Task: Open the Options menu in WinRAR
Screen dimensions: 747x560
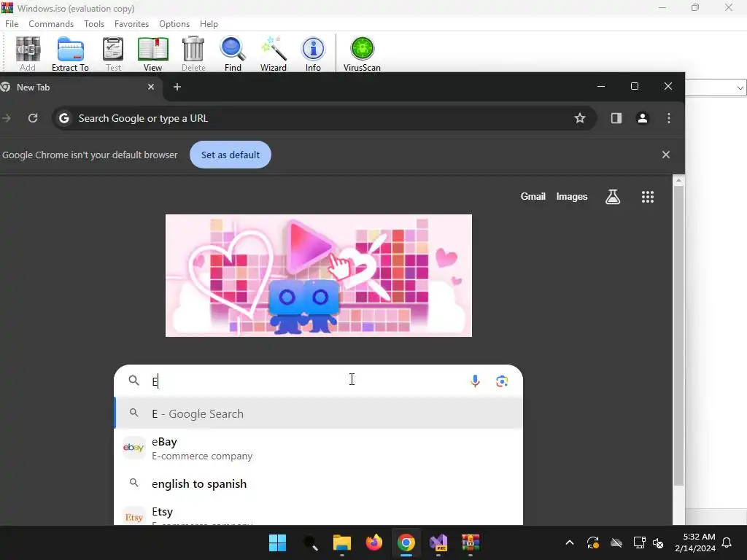Action: 174,24
